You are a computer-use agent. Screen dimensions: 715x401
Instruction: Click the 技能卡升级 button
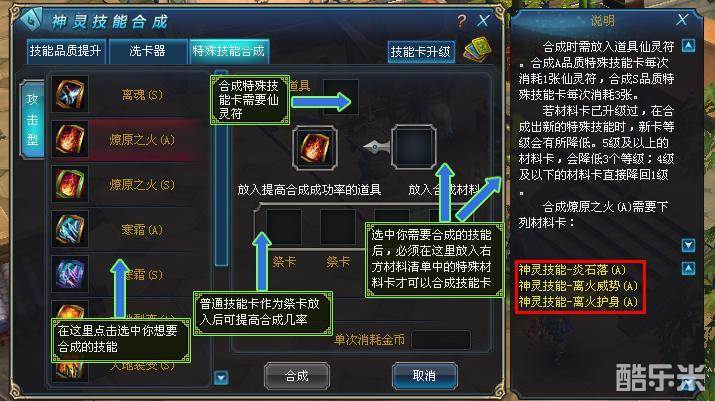pyautogui.click(x=421, y=52)
